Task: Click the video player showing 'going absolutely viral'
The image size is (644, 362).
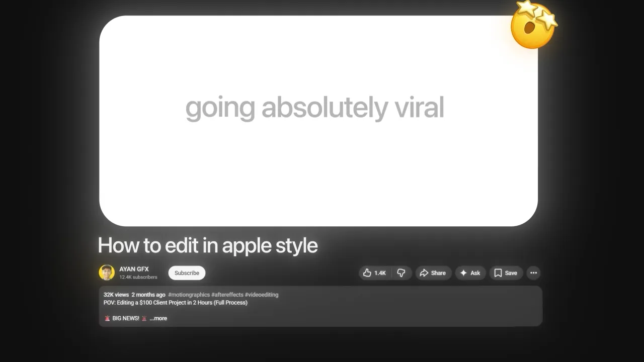Action: (318, 121)
